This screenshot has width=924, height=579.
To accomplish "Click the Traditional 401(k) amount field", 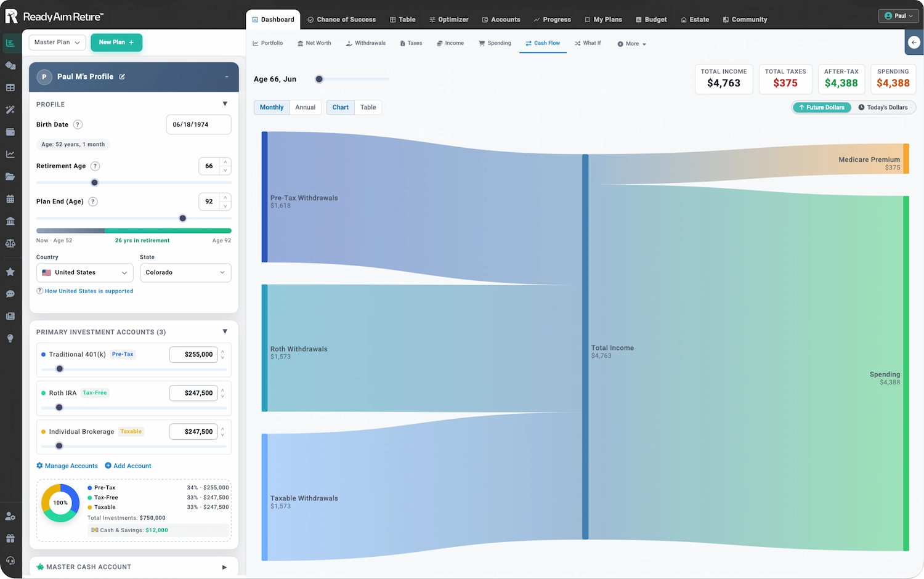I will [x=193, y=354].
